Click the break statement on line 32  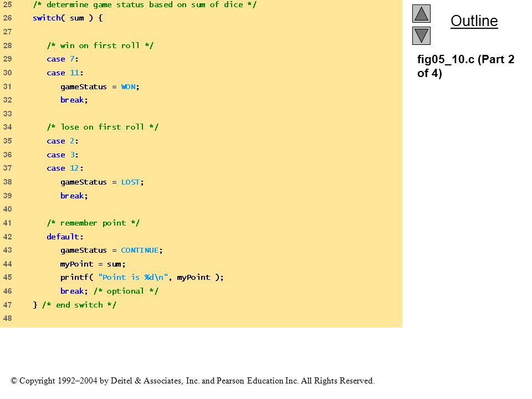pyautogui.click(x=74, y=100)
